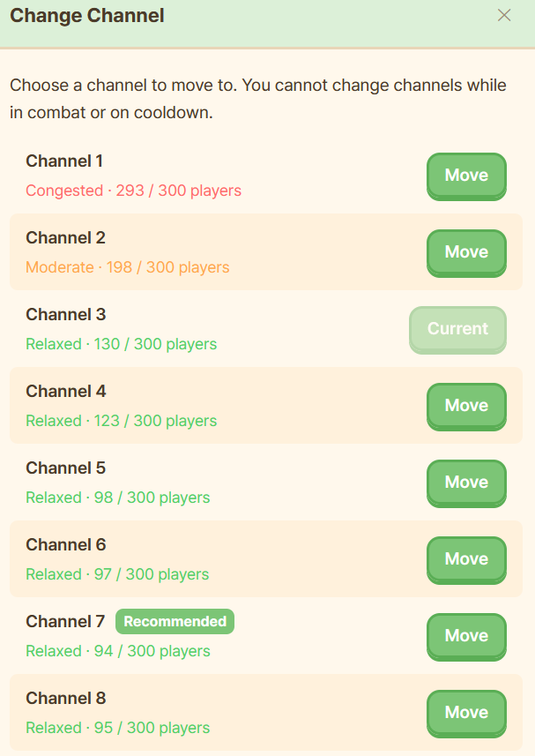Click the Channel 8 row title
This screenshot has height=756, width=535.
click(x=65, y=698)
